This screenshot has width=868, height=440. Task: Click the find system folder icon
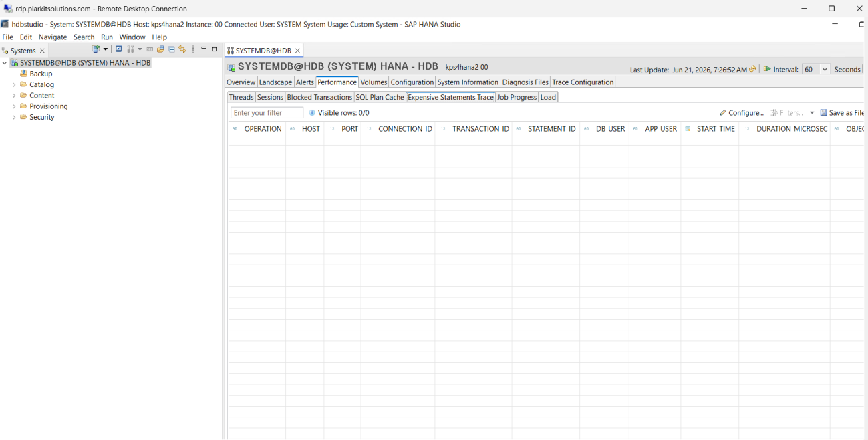coord(160,49)
